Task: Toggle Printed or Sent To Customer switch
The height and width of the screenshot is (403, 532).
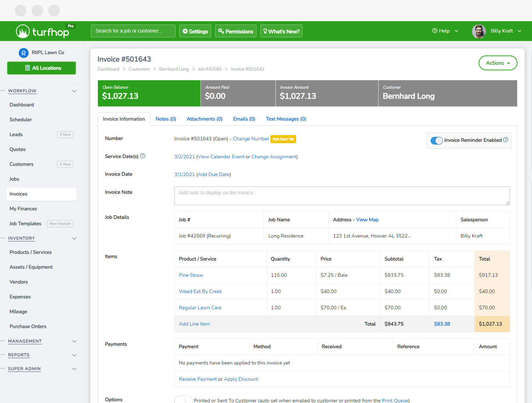Action: click(x=183, y=400)
